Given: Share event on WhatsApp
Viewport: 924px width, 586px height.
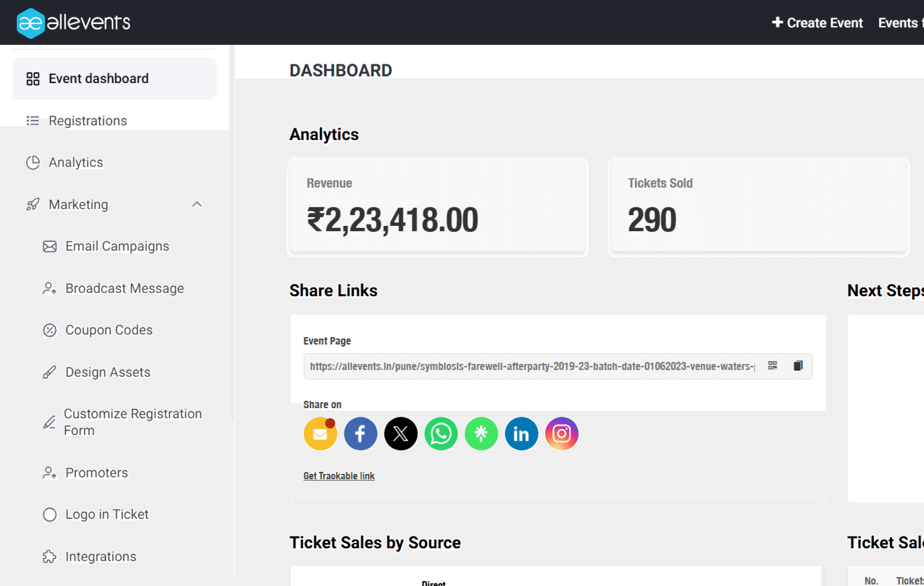Looking at the screenshot, I should coord(441,434).
